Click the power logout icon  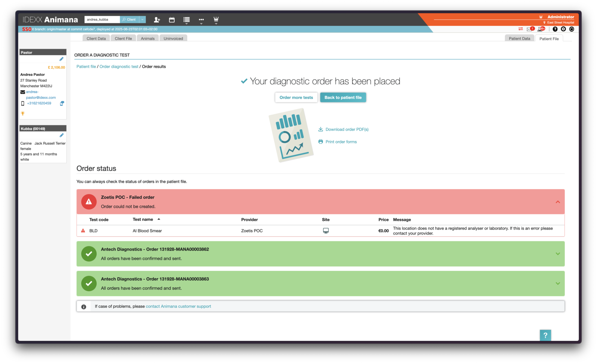pos(572,29)
